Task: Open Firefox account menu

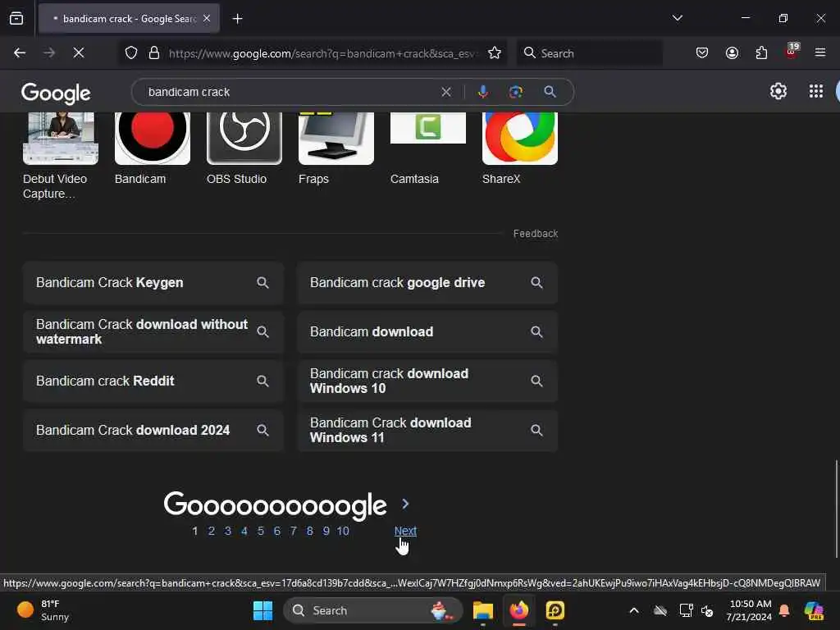Action: coord(732,53)
